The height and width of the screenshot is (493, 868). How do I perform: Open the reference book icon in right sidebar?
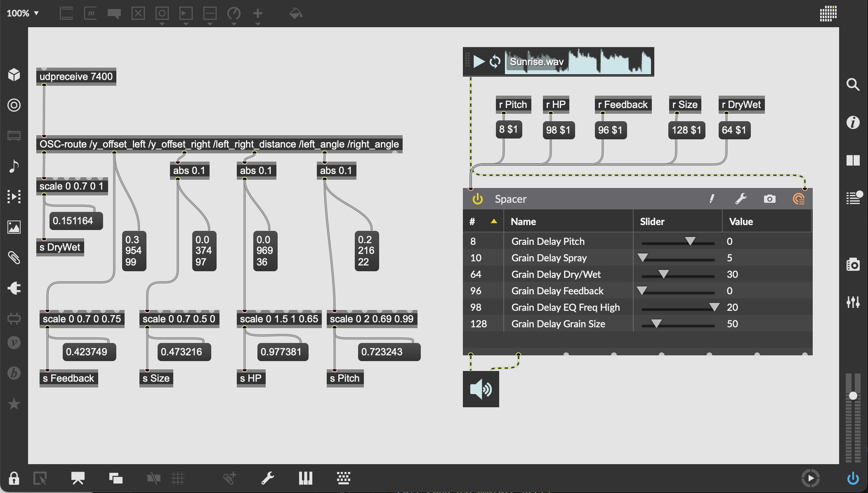tap(853, 160)
